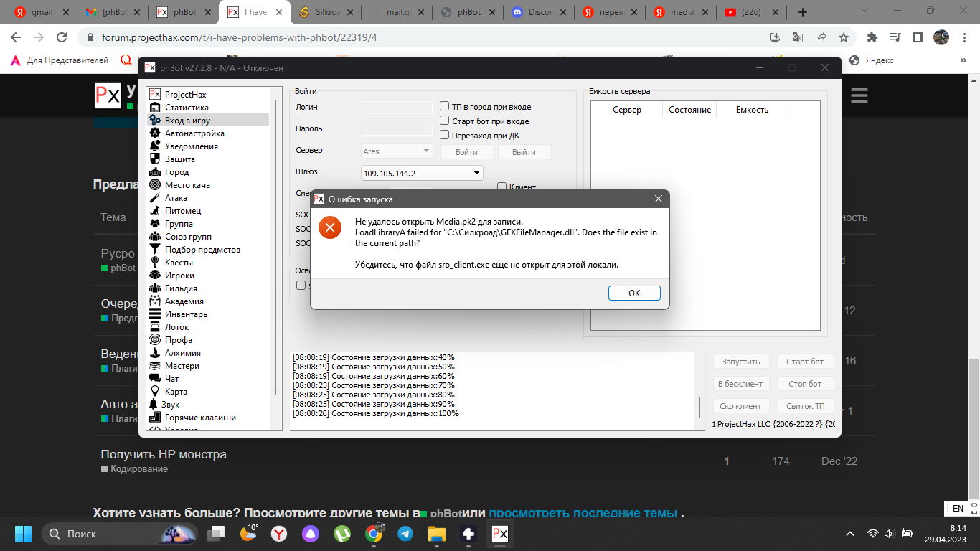Image resolution: width=980 pixels, height=551 pixels.
Task: Open the Питомец pet icon entry
Action: point(154,211)
